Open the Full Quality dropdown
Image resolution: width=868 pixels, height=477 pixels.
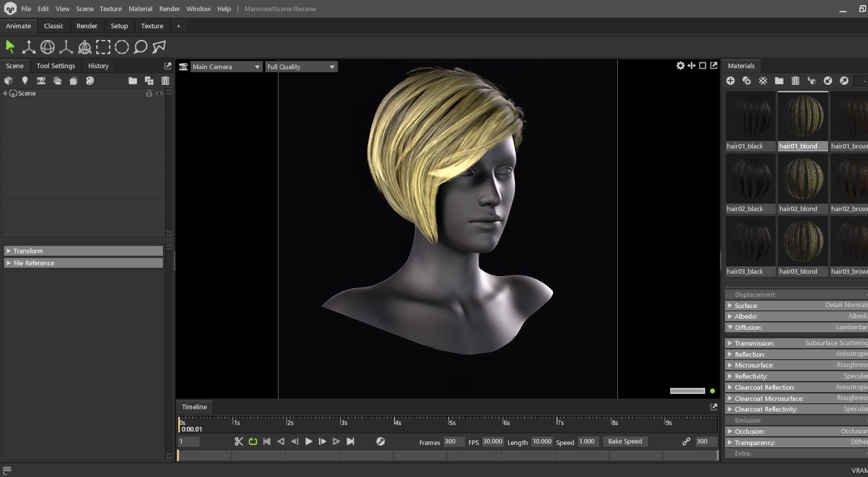click(x=301, y=67)
